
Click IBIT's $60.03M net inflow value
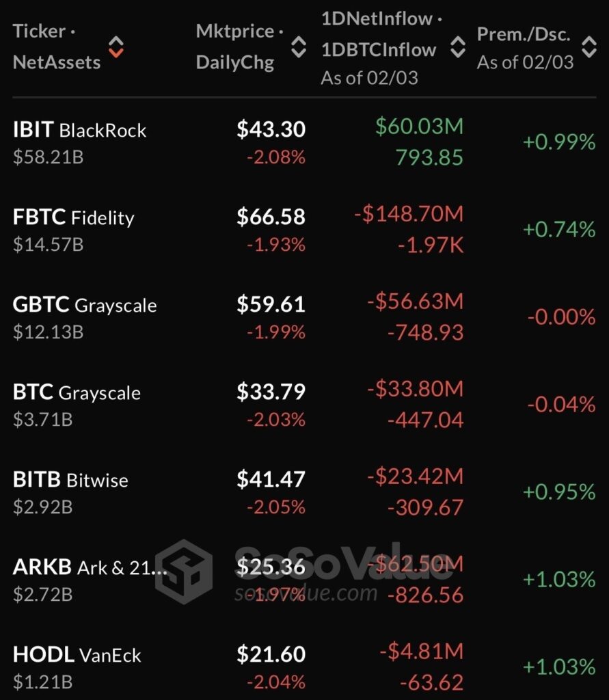(x=419, y=126)
